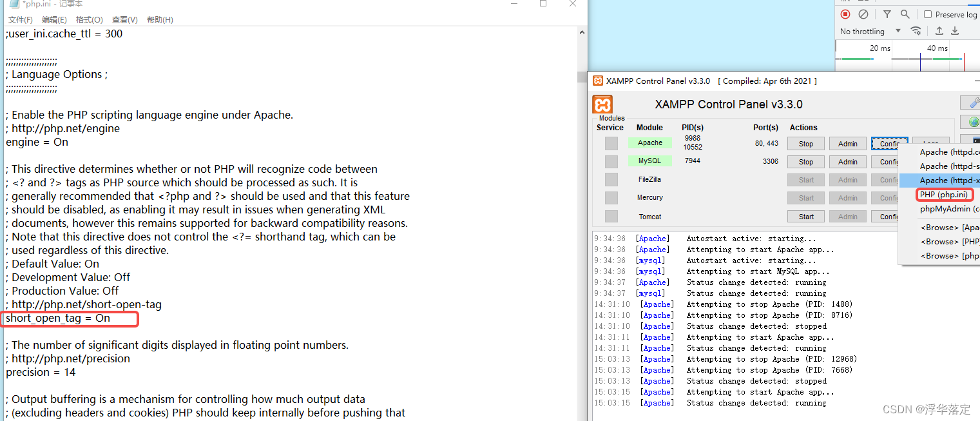
Task: Enable the Preserve log checkbox
Action: (x=928, y=14)
